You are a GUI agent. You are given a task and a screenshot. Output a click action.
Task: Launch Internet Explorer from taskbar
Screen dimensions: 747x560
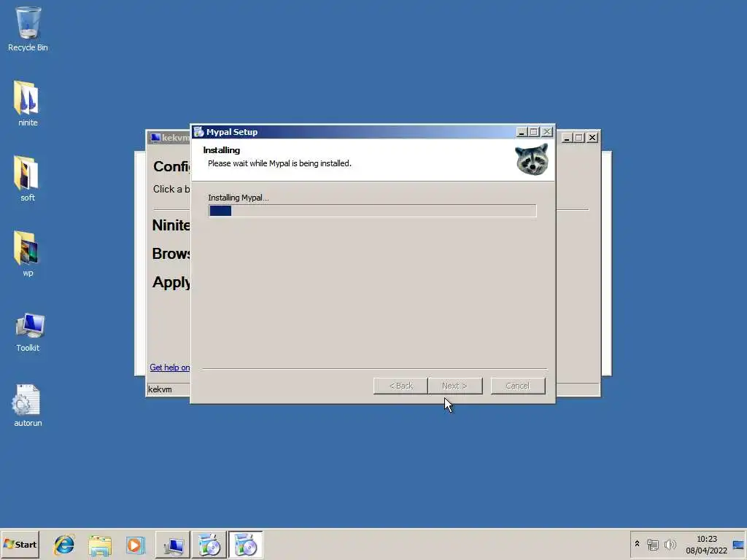pos(64,545)
